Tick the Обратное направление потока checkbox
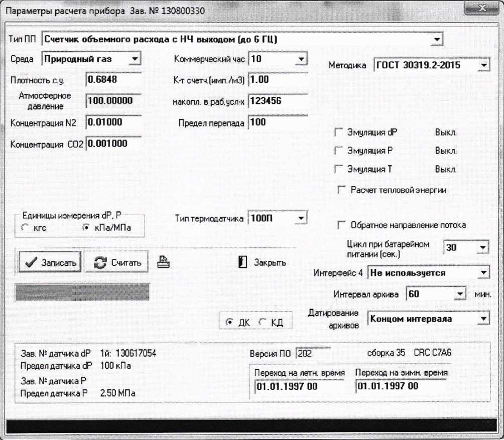504x440 pixels. tap(342, 225)
